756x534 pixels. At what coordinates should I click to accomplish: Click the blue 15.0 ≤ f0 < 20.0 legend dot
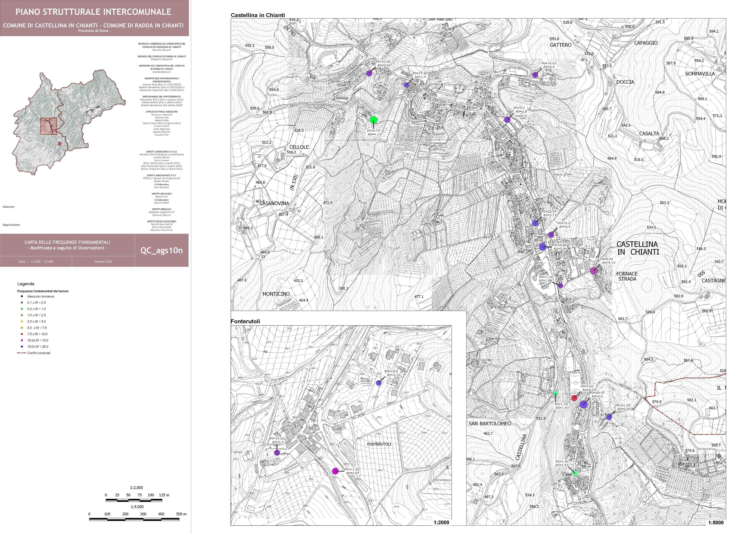pyautogui.click(x=22, y=347)
